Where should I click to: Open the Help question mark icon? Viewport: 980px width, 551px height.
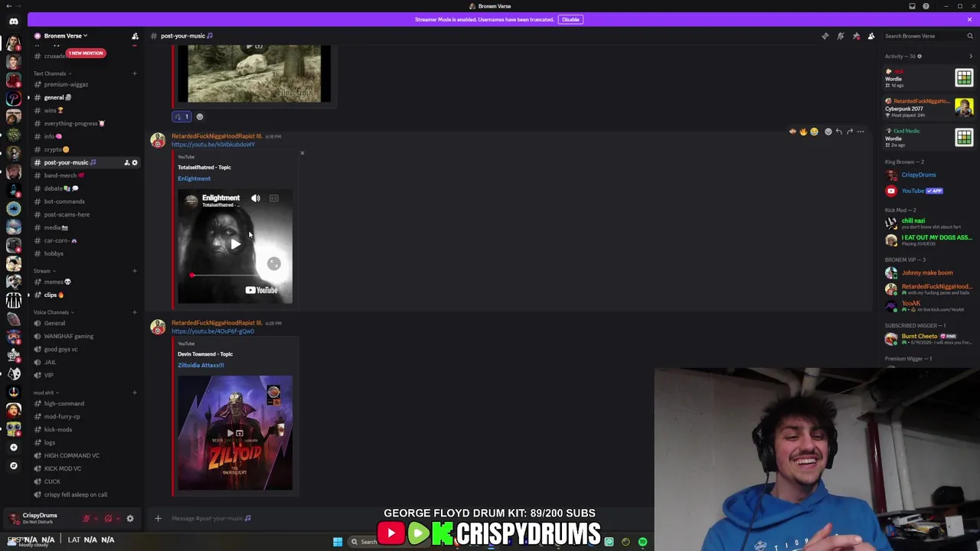coord(926,6)
